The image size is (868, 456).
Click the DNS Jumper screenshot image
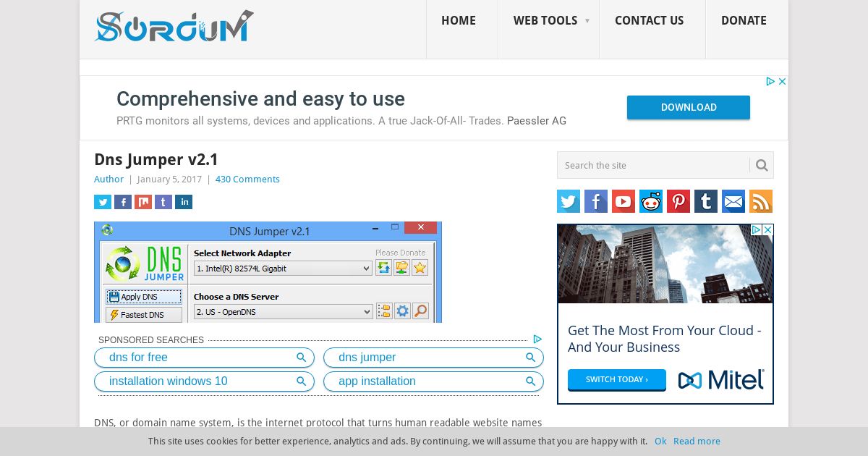coord(268,272)
